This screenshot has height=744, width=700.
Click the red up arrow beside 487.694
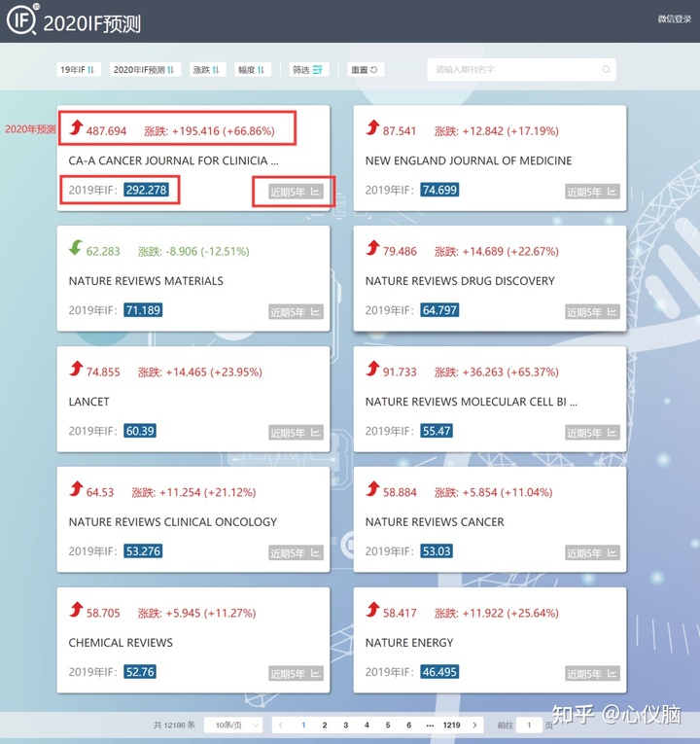click(x=76, y=127)
